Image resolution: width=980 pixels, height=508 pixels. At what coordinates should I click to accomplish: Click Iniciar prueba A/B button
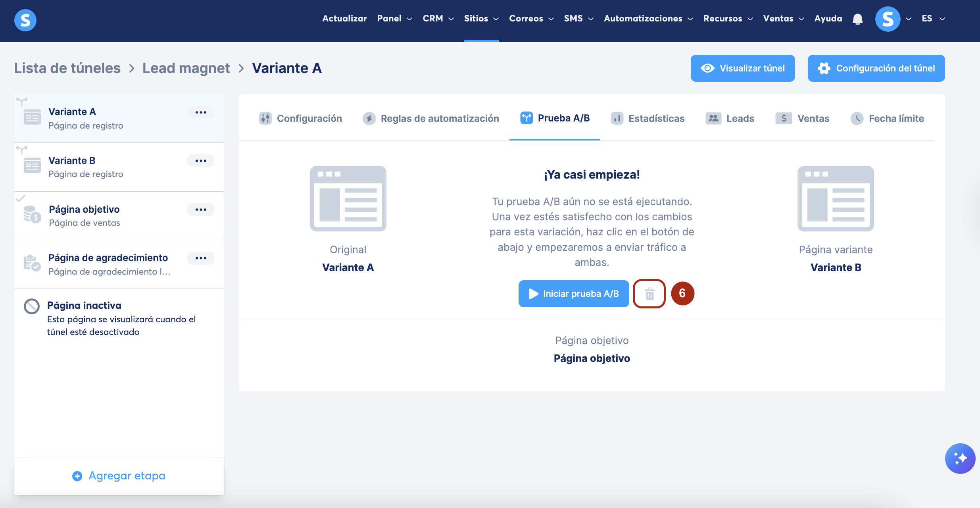pos(574,294)
